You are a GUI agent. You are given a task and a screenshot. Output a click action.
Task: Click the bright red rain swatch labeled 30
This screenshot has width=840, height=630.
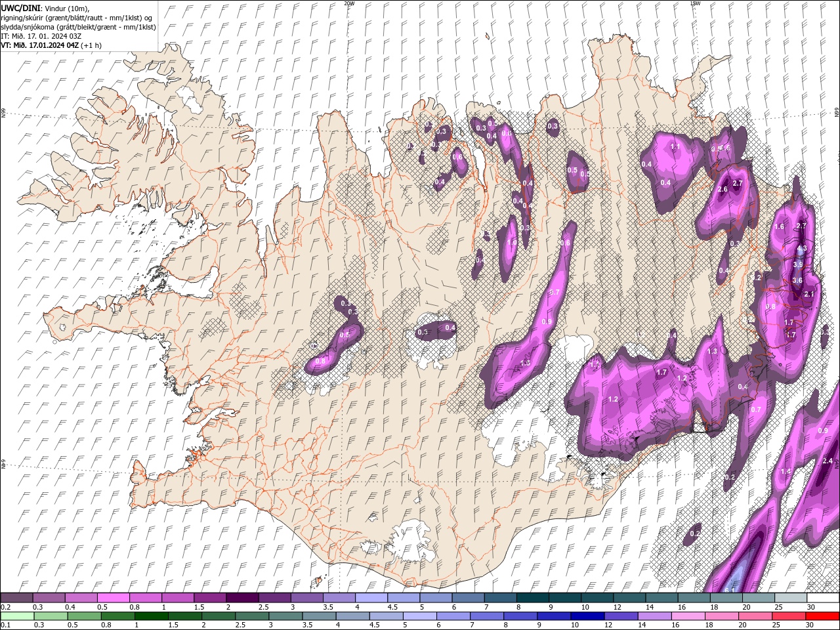(x=822, y=616)
